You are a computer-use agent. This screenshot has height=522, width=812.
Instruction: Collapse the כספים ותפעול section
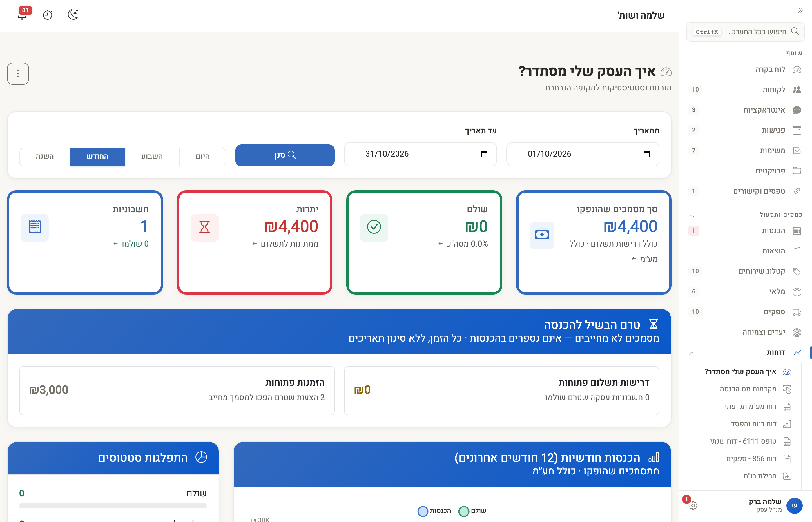[x=692, y=215]
